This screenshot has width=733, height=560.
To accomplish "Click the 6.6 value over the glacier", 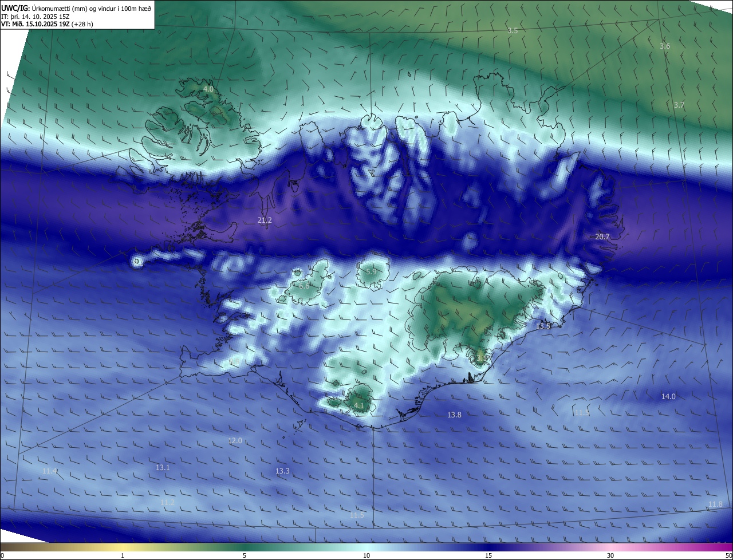I will click(304, 285).
